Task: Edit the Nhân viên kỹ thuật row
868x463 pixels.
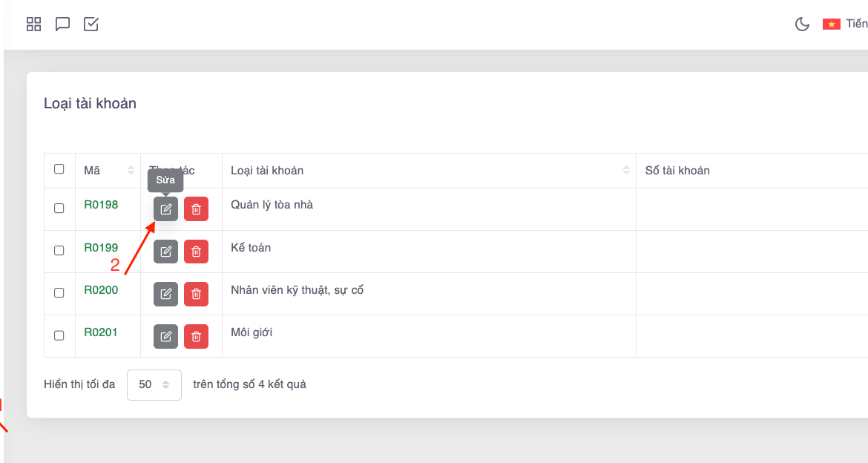Action: click(165, 294)
